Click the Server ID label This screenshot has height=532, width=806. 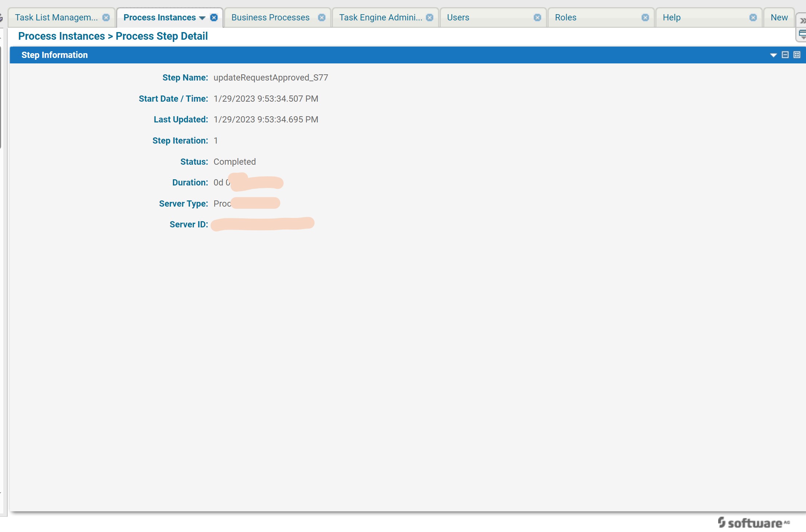click(189, 224)
